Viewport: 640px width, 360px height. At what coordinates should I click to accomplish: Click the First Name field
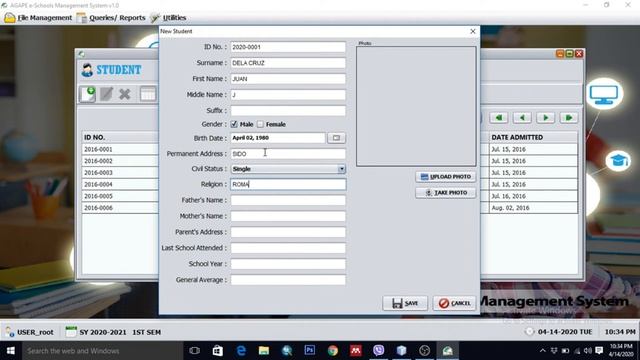pyautogui.click(x=288, y=79)
